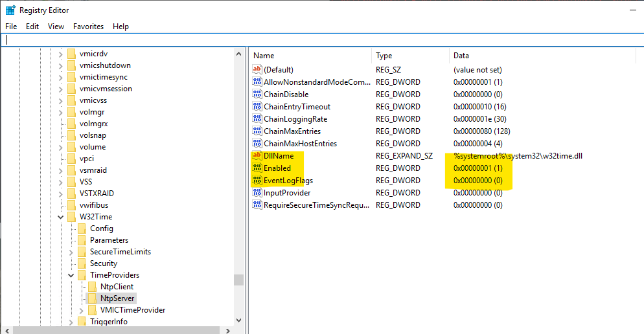Open the Favorites menu
644x334 pixels.
(88, 27)
